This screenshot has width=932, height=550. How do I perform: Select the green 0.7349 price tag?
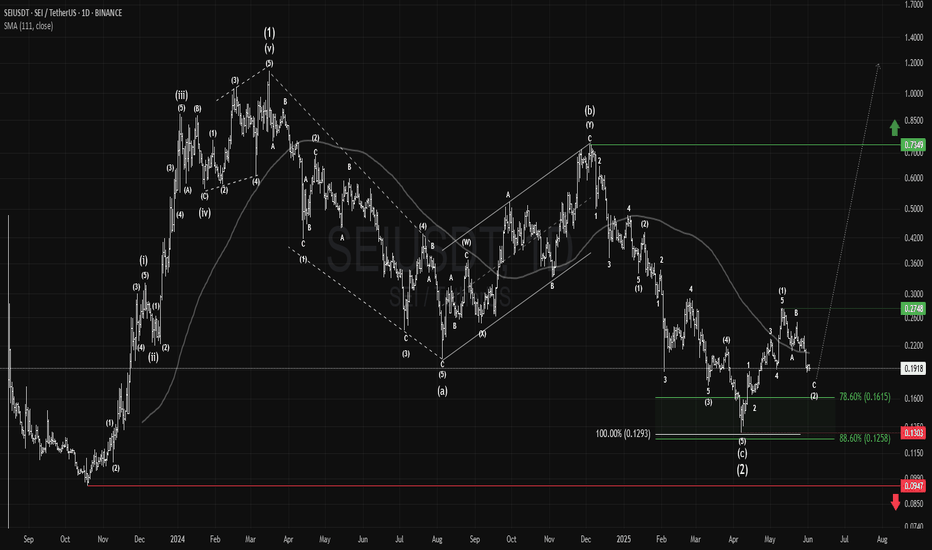click(914, 144)
